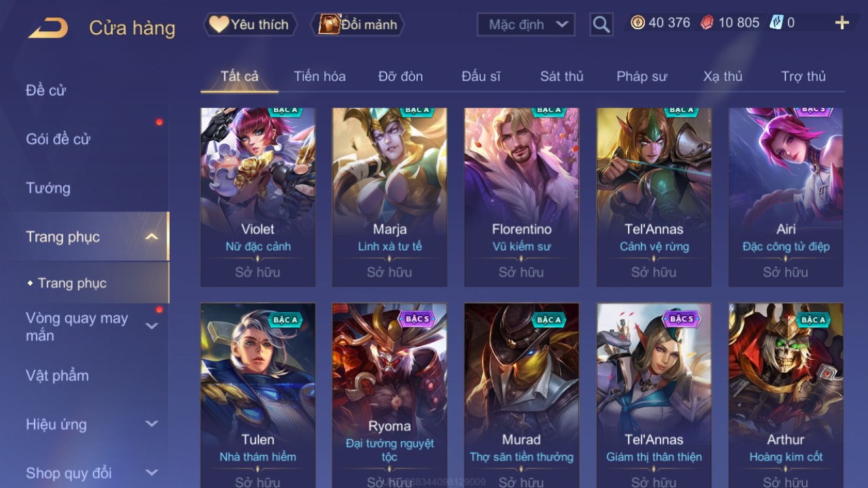Open the Đổi mảnh chest button
Image resolution: width=868 pixels, height=488 pixels.
(x=359, y=25)
